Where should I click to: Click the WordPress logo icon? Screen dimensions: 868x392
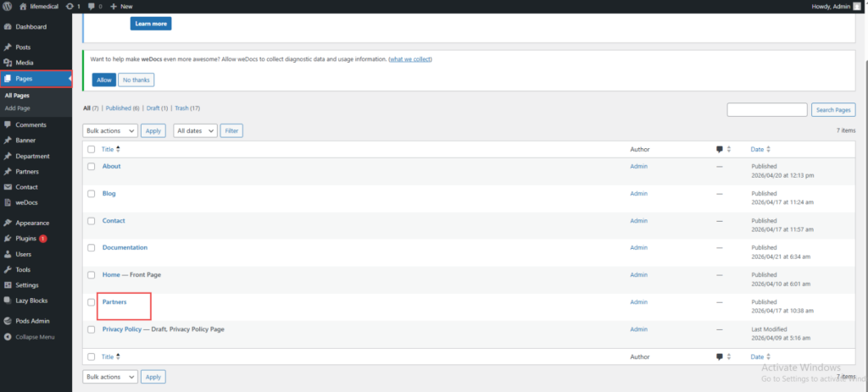point(7,6)
